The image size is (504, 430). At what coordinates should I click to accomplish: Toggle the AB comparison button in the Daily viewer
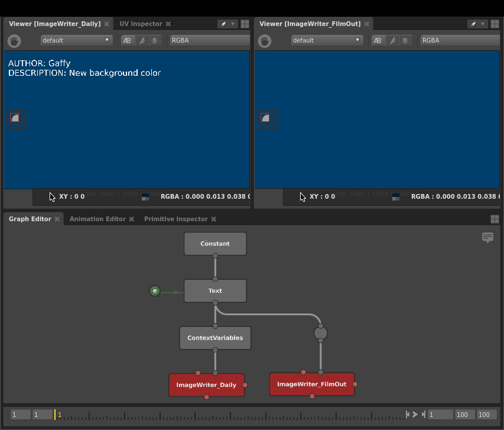click(127, 41)
